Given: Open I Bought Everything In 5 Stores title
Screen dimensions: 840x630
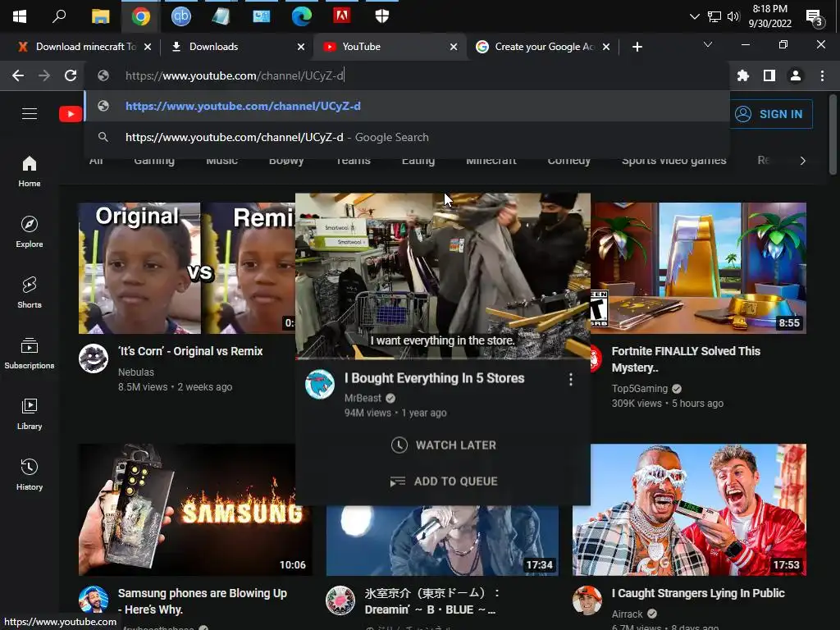Looking at the screenshot, I should [435, 378].
